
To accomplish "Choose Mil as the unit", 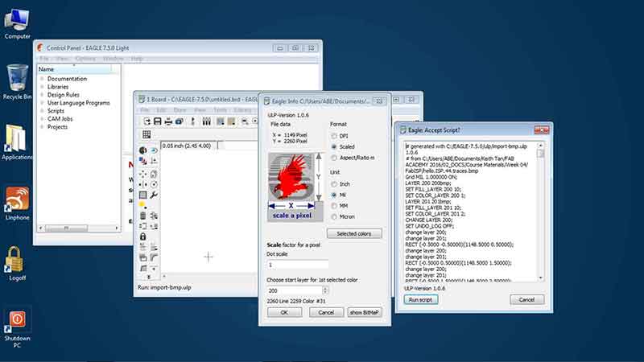I will click(334, 195).
